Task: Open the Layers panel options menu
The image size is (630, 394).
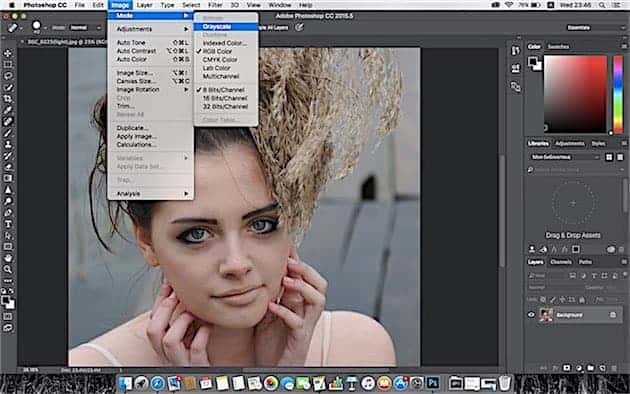Action: pyautogui.click(x=624, y=262)
